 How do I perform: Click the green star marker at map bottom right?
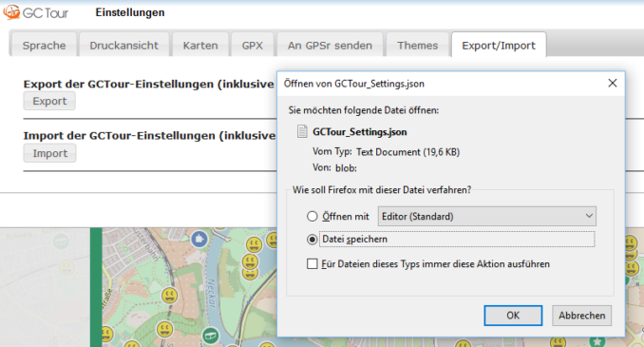click(x=597, y=341)
